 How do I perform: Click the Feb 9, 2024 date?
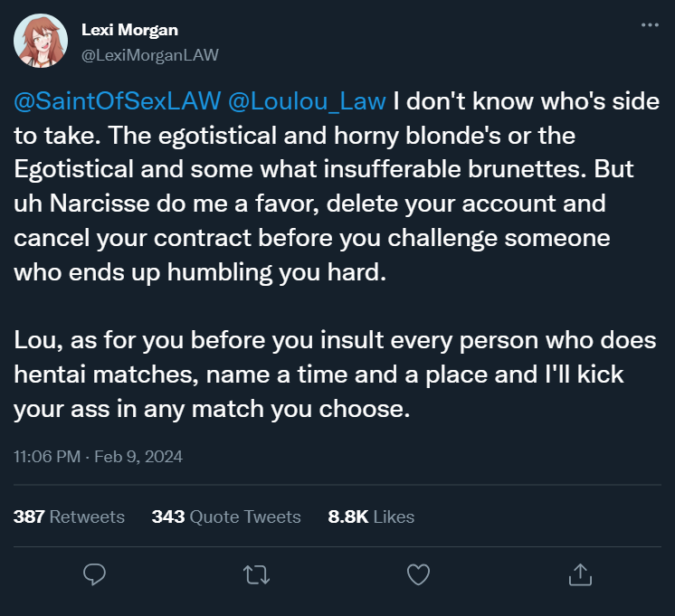(141, 457)
